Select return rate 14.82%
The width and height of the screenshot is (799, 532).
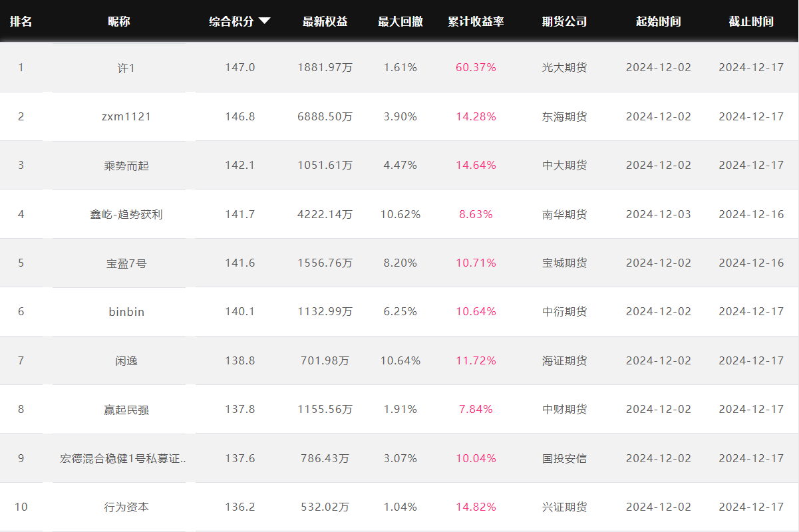tap(476, 507)
